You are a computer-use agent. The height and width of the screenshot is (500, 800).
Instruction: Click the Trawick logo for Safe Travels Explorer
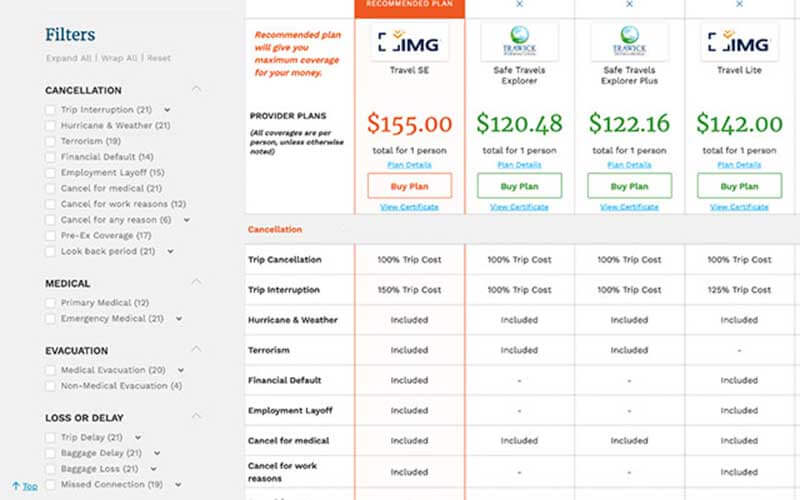pyautogui.click(x=519, y=43)
